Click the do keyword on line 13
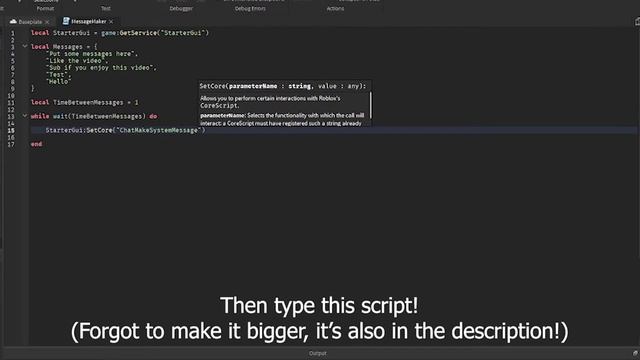The height and width of the screenshot is (360, 640). coord(153,116)
